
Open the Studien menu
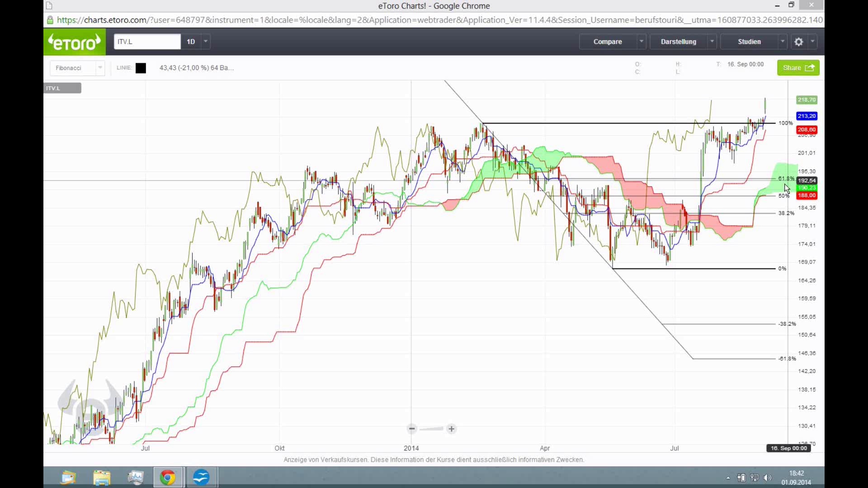tap(749, 42)
